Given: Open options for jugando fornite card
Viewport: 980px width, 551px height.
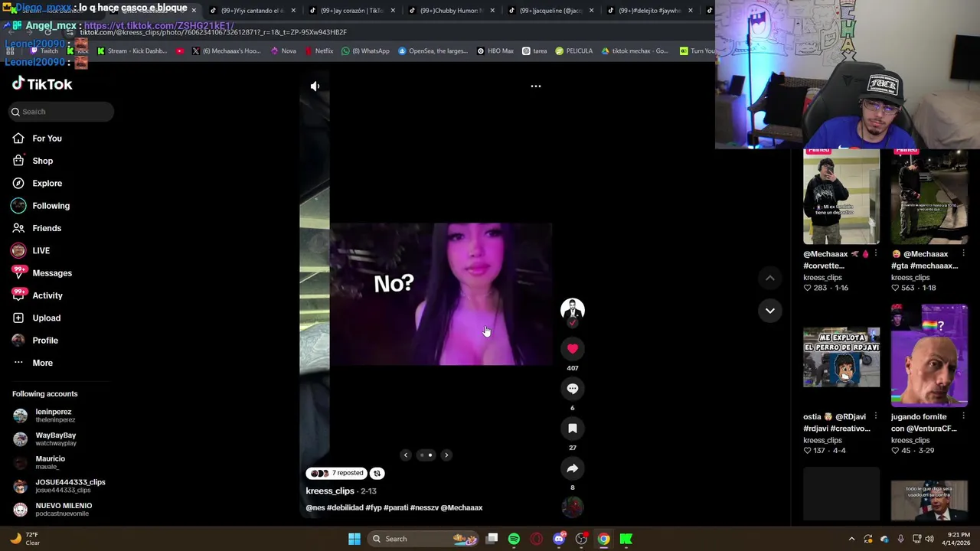Looking at the screenshot, I should [x=963, y=417].
